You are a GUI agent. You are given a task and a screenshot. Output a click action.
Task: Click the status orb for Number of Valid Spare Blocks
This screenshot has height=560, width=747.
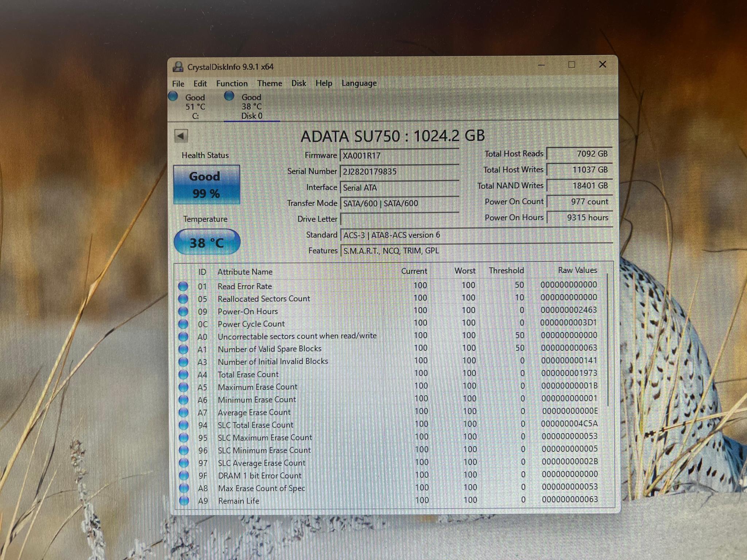click(x=183, y=349)
